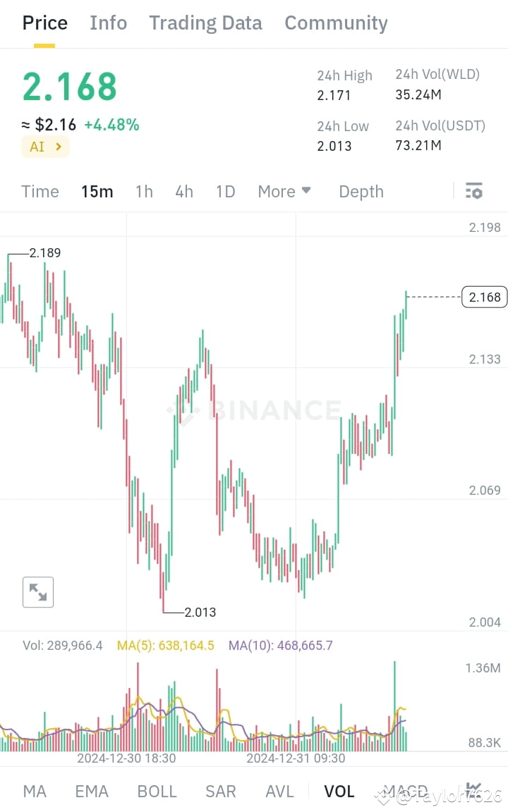Switch to the Community tab
The height and width of the screenshot is (812, 508).
tap(336, 23)
